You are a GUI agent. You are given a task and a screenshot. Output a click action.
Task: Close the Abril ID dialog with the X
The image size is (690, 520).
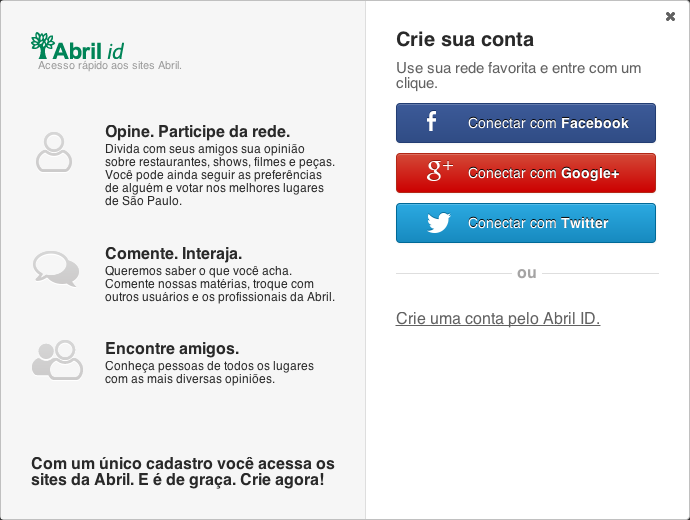(x=670, y=17)
